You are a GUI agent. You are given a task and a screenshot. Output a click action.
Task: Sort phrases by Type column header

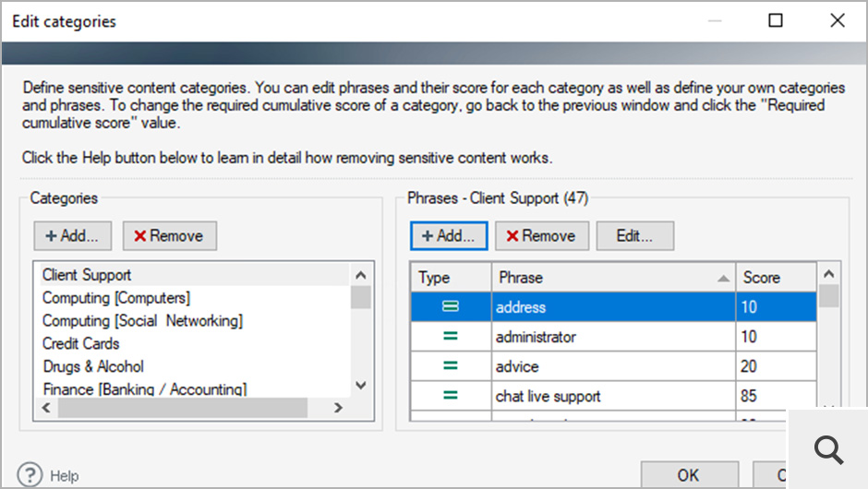pyautogui.click(x=452, y=277)
